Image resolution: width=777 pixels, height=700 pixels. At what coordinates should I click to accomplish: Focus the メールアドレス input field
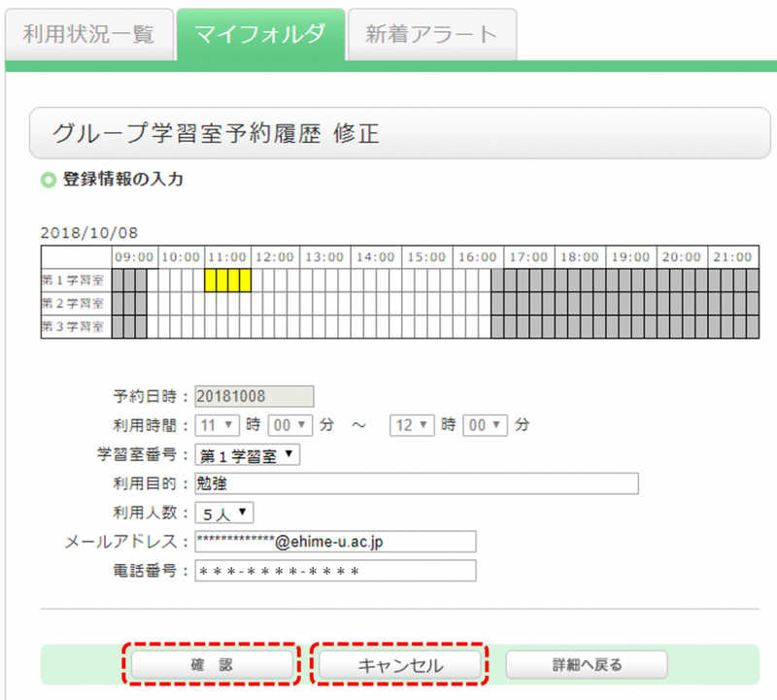pos(335,541)
